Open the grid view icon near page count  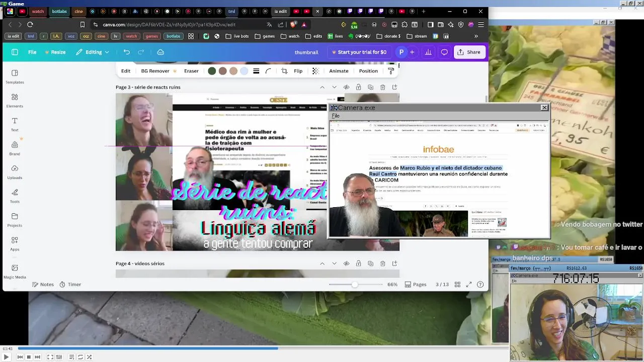457,285
